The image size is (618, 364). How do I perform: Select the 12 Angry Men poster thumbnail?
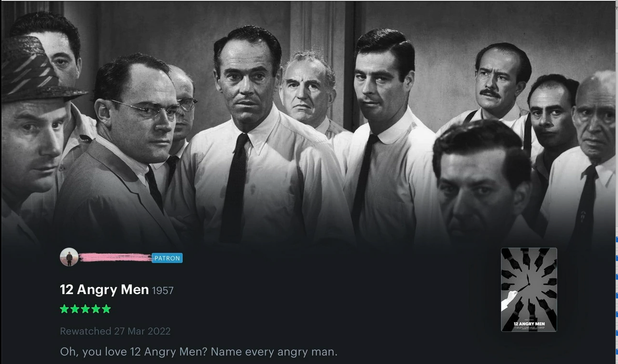pos(529,290)
